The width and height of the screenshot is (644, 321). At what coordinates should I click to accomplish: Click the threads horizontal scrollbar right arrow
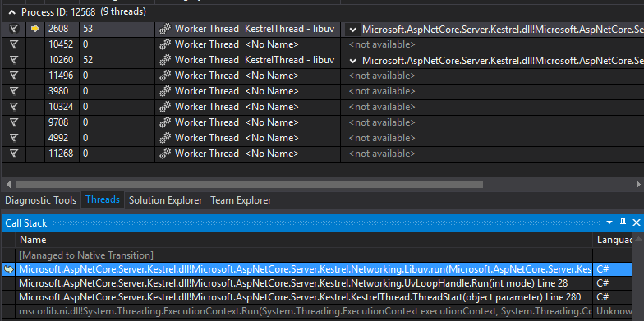click(x=637, y=184)
